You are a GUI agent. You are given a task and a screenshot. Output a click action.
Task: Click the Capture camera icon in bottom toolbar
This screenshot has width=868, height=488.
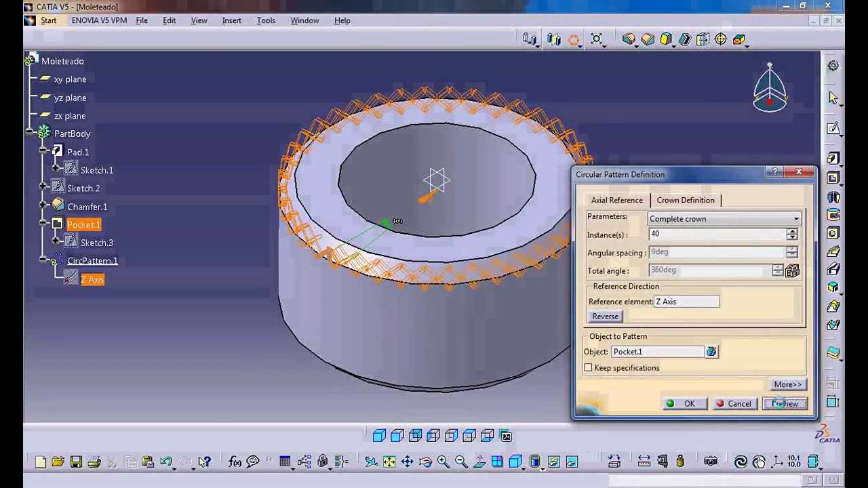click(x=711, y=462)
